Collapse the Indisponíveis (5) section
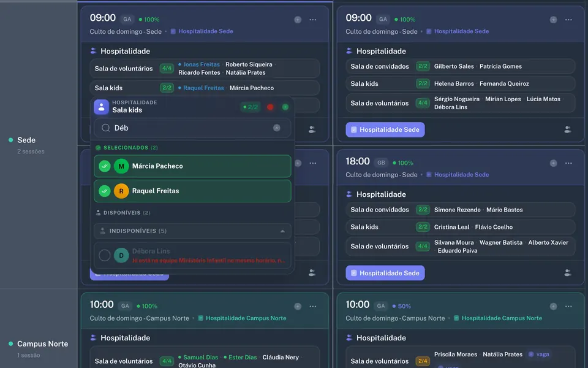Screen dimensions: 588x368 [x=192, y=231]
